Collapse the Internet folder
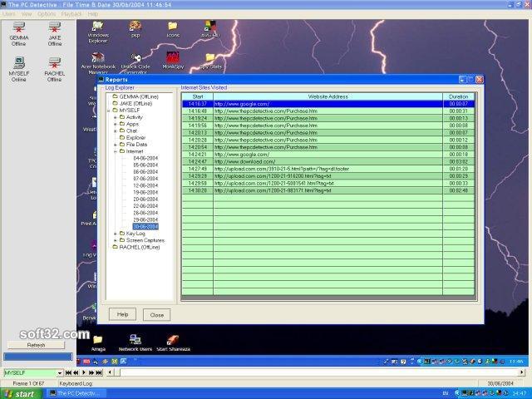 (116, 151)
